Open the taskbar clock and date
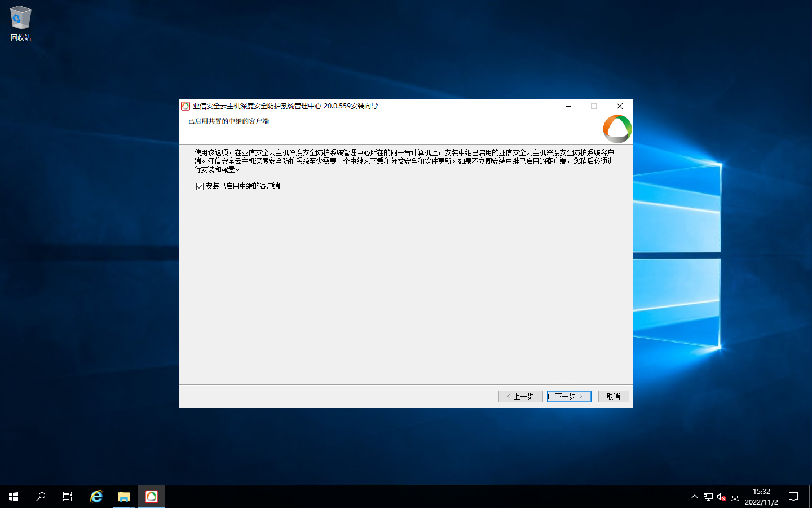Image resolution: width=812 pixels, height=508 pixels. (761, 497)
